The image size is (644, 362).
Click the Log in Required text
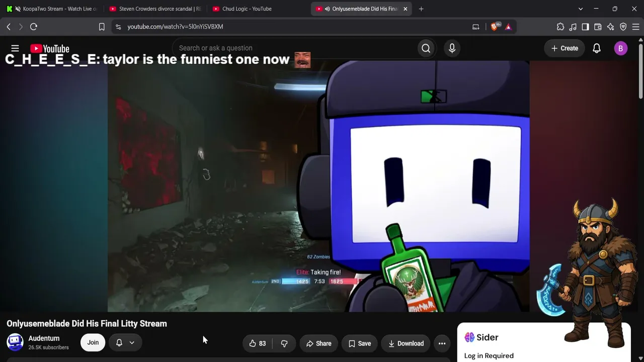coord(489,355)
